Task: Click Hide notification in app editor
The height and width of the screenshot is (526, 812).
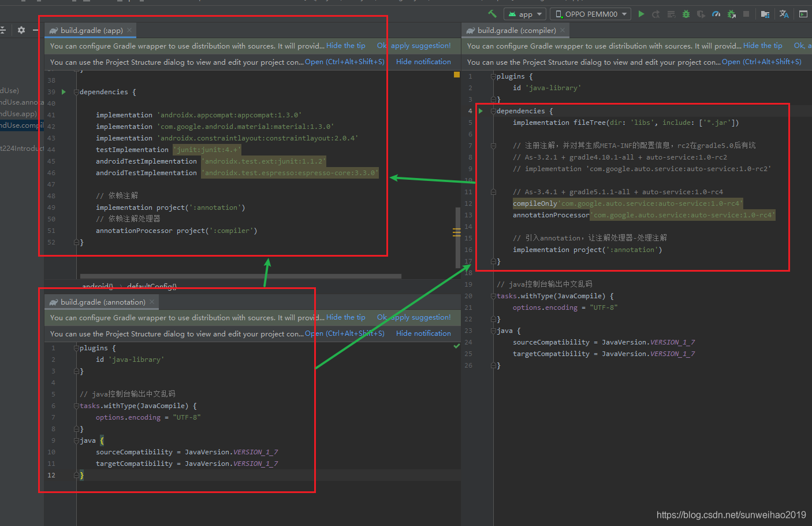Action: (423, 62)
